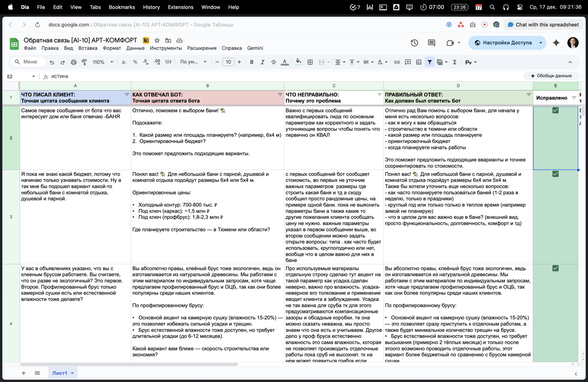Insert a chart from the toolbar
Image resolution: width=588 pixels, height=382 pixels.
pos(419,62)
